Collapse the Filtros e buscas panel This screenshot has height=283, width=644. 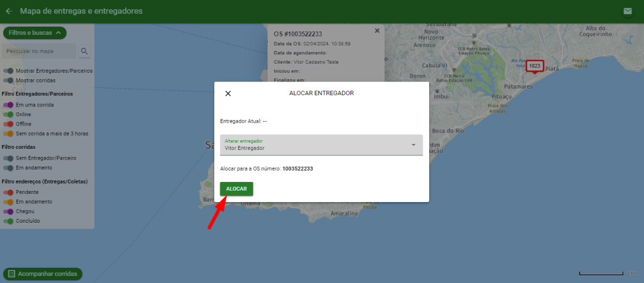click(x=34, y=33)
